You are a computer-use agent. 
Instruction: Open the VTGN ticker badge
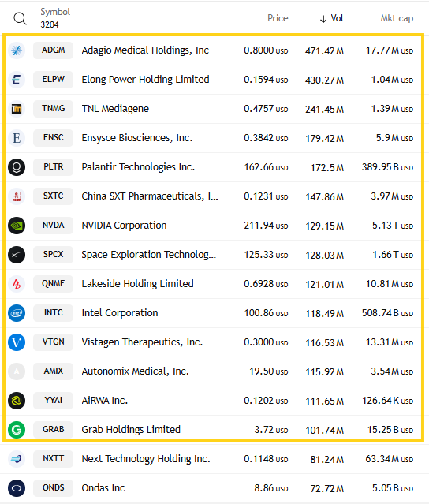tap(53, 342)
